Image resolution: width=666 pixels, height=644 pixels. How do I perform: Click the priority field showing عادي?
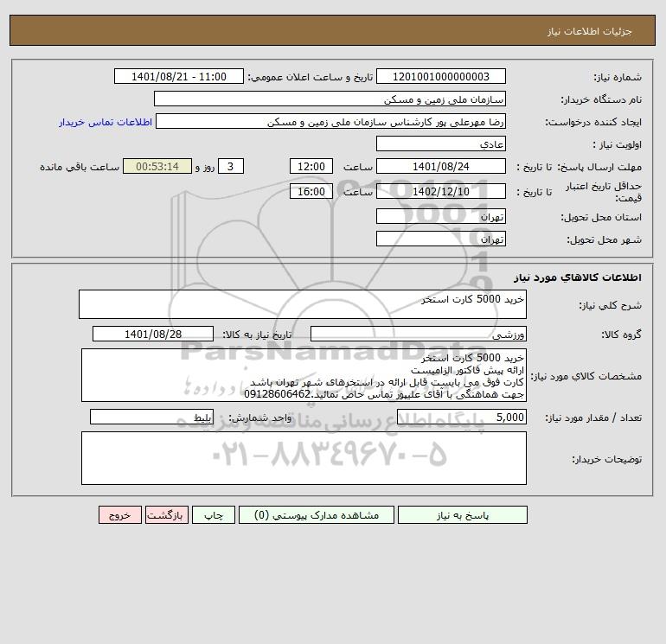[441, 143]
